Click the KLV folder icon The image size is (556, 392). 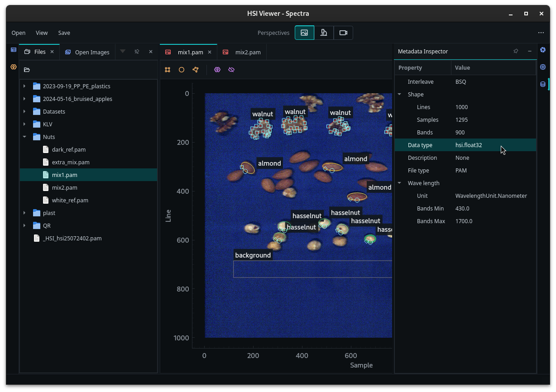(x=37, y=124)
